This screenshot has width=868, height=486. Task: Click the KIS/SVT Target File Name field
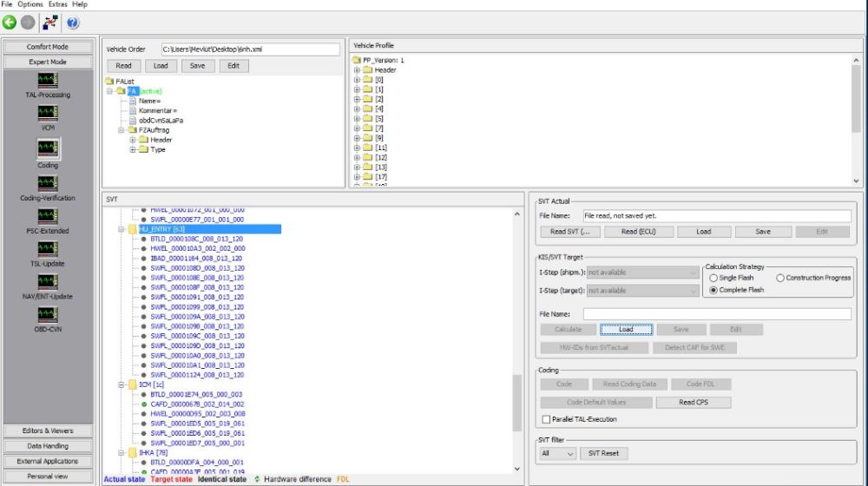(x=716, y=314)
